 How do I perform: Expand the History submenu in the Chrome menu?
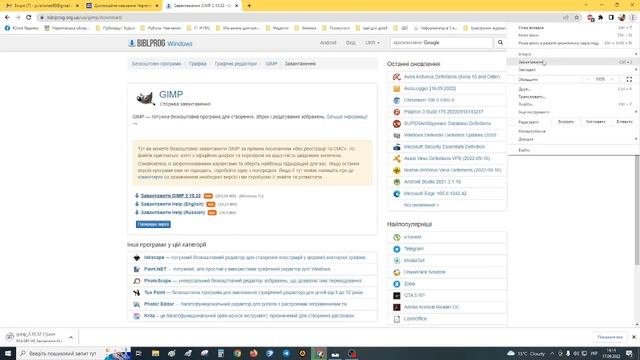(x=573, y=54)
